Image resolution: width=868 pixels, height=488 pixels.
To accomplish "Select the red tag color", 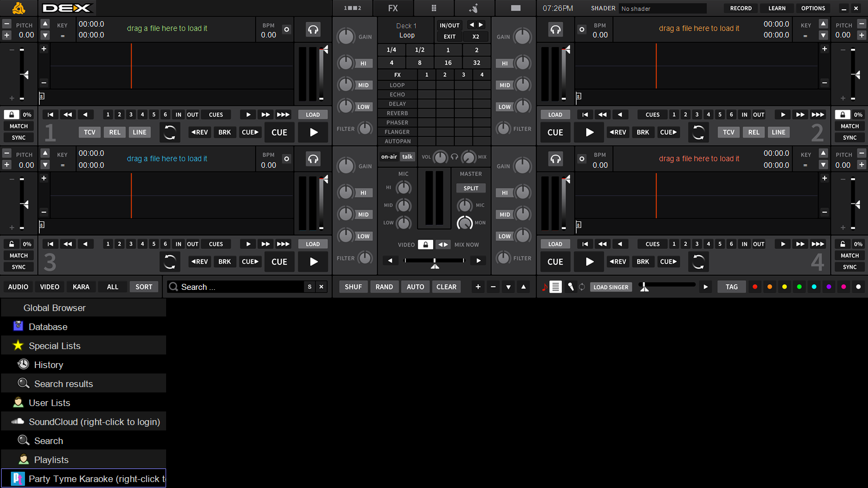I will point(755,287).
